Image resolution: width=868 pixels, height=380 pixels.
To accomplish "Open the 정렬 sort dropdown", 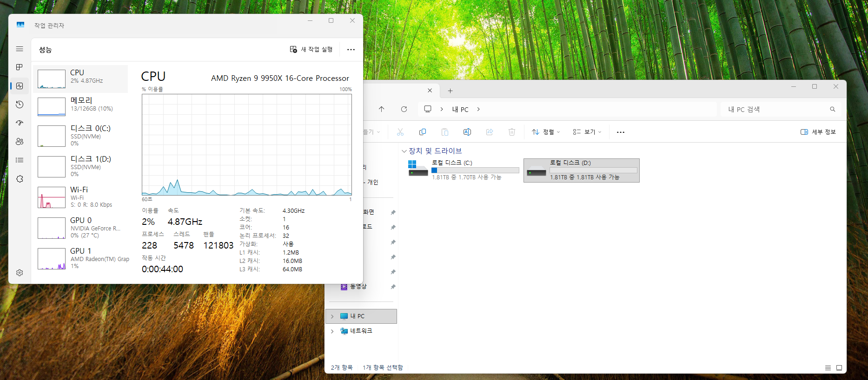I will click(546, 132).
